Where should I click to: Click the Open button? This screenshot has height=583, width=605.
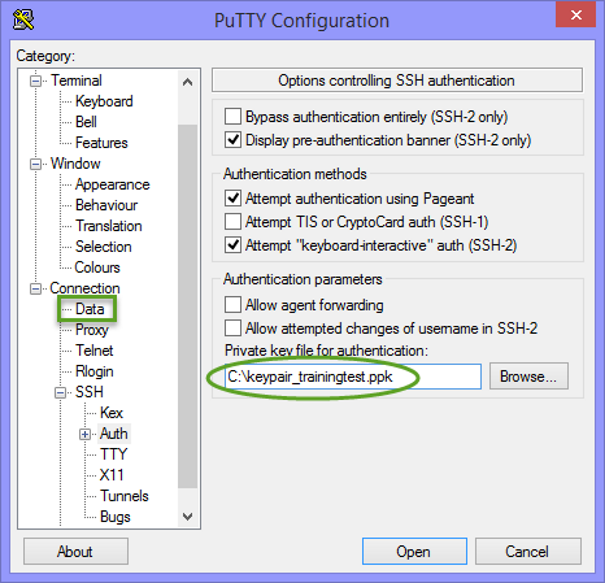[414, 551]
